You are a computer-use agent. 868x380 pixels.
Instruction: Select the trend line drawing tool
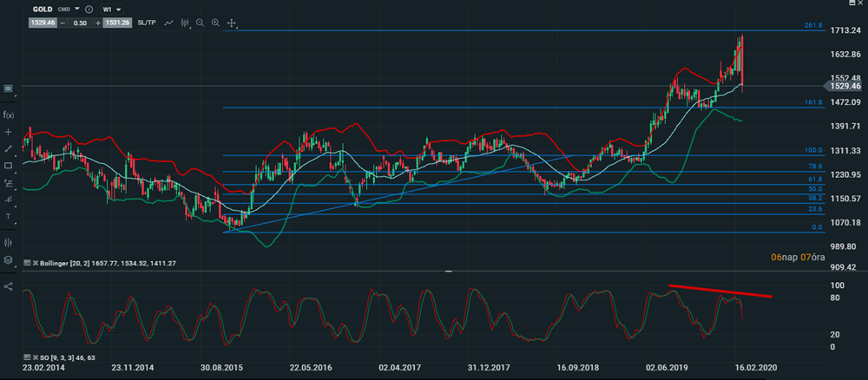(8, 148)
